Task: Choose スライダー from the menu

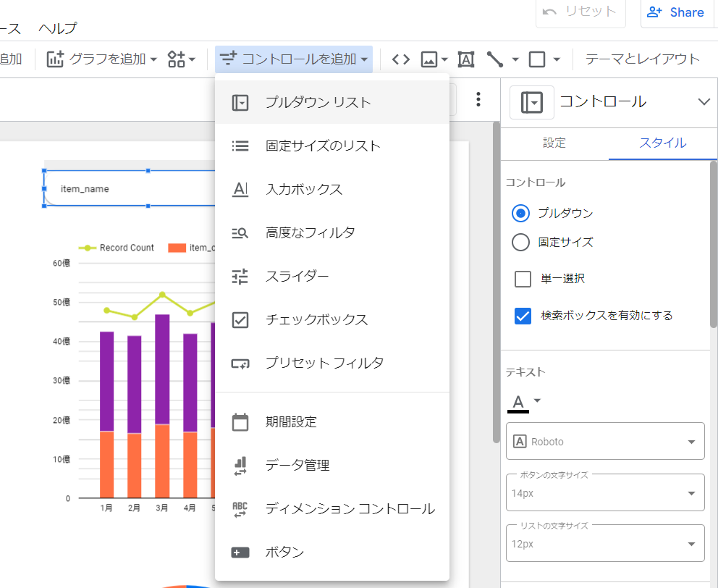Action: coord(332,276)
